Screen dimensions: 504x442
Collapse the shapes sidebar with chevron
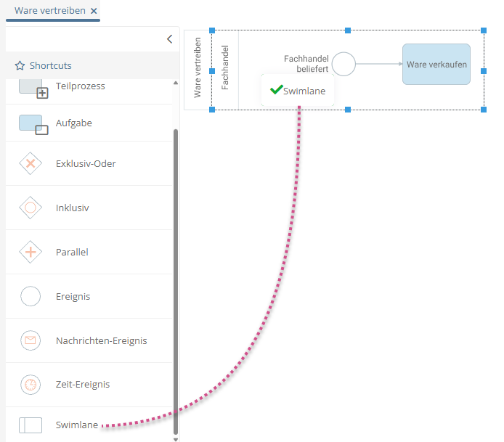tap(169, 39)
